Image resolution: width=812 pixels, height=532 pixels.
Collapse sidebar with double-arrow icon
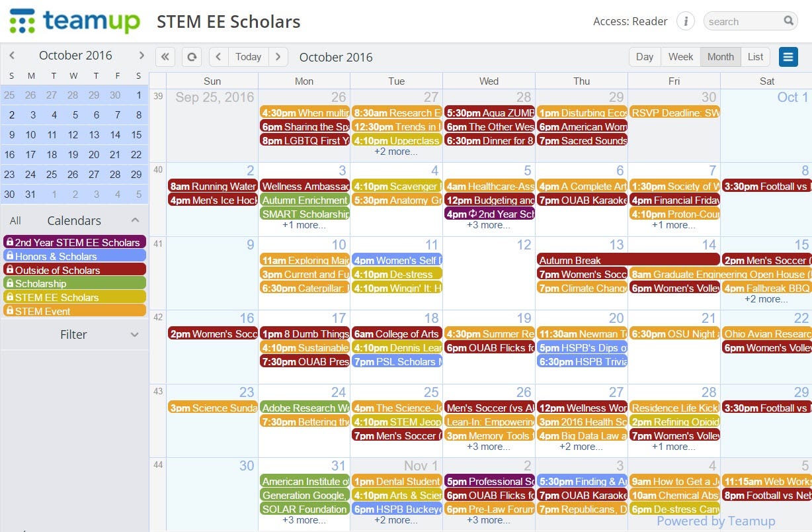point(165,57)
